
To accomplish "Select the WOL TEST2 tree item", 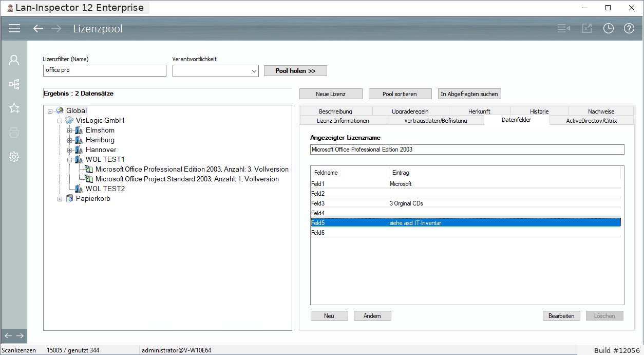I will tap(105, 189).
